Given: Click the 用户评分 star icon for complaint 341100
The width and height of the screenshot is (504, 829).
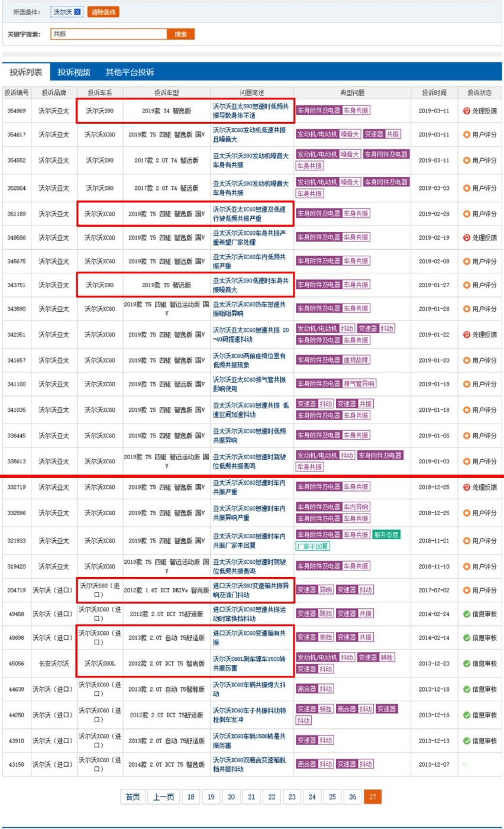Looking at the screenshot, I should tap(466, 384).
